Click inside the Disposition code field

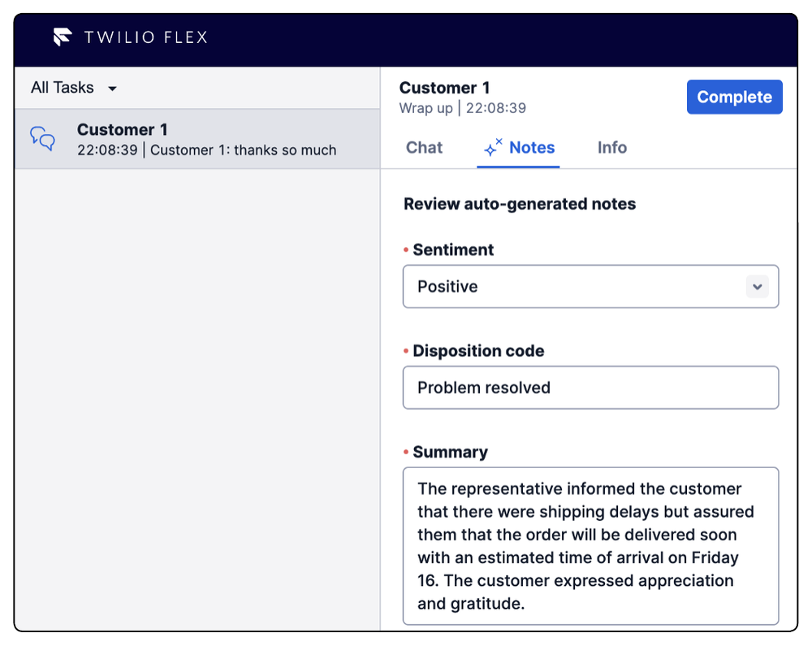(x=590, y=388)
